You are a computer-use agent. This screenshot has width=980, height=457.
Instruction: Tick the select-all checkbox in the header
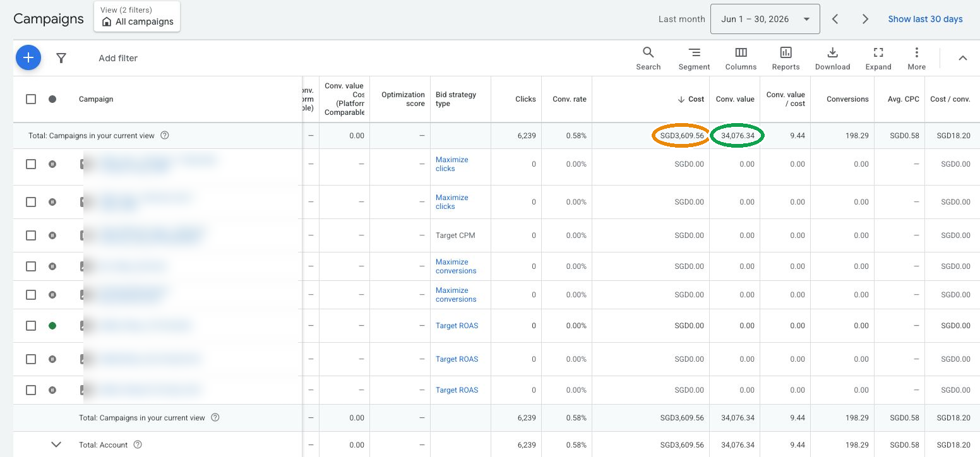tap(31, 99)
